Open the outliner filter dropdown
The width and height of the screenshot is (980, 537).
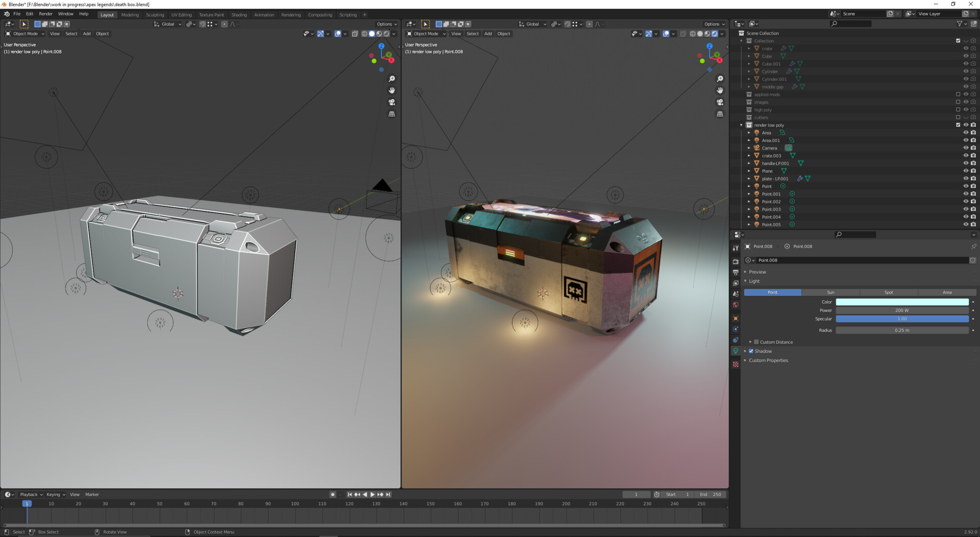coord(961,23)
